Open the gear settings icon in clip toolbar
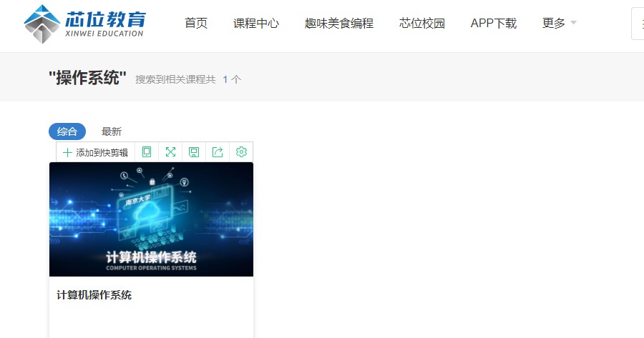Image resolution: width=644 pixels, height=338 pixels. click(241, 152)
